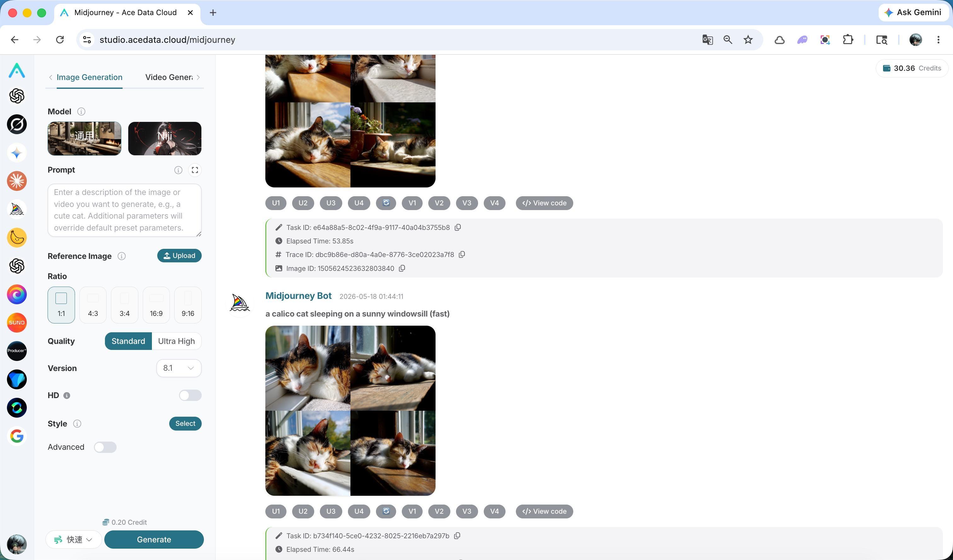Enable the Advanced toggle
The width and height of the screenshot is (953, 560).
tap(105, 447)
